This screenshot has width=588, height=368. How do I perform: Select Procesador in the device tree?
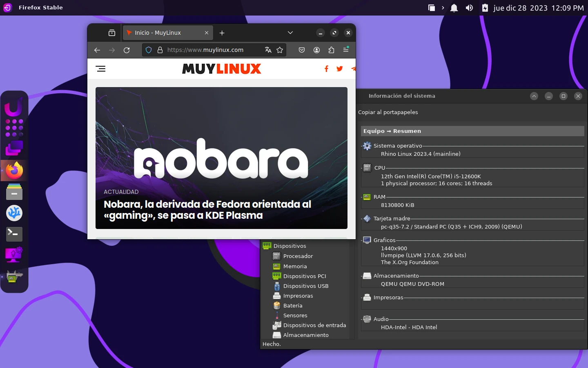(298, 256)
